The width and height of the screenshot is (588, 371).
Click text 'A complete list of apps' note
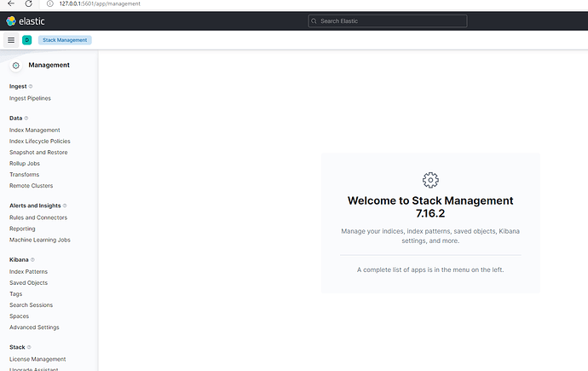(x=430, y=270)
